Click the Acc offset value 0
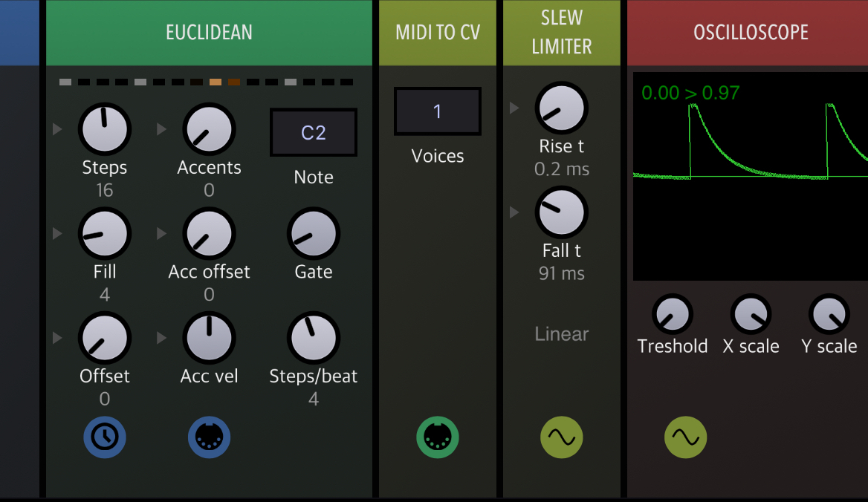Viewport: 868px width, 502px height. tap(210, 295)
